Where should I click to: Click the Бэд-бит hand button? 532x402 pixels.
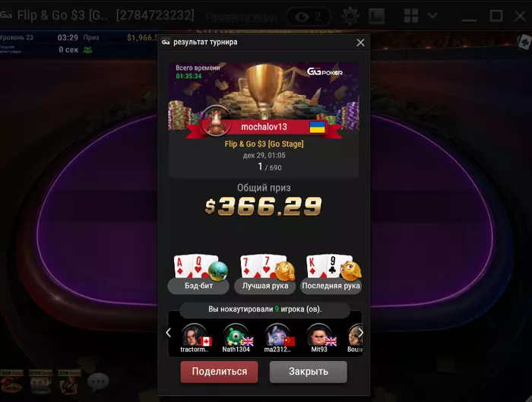[x=199, y=286]
